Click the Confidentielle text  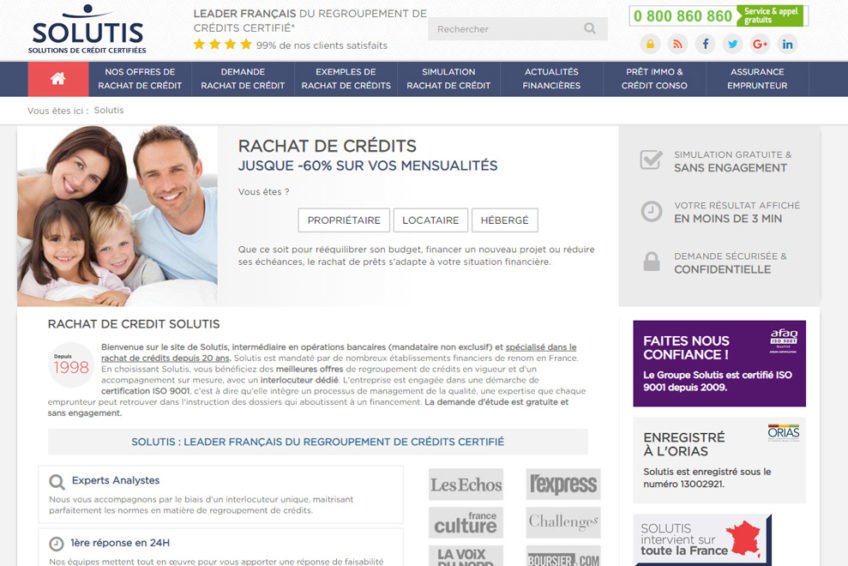click(x=722, y=269)
